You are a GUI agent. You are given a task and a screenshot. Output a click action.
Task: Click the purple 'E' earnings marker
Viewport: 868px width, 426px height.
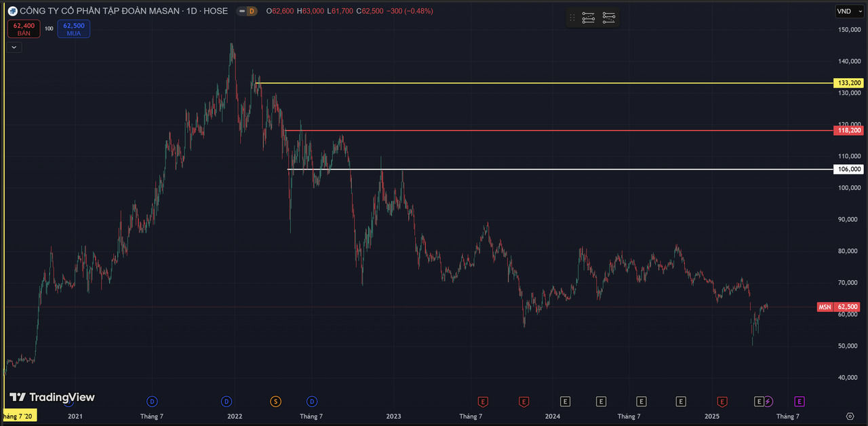point(800,402)
